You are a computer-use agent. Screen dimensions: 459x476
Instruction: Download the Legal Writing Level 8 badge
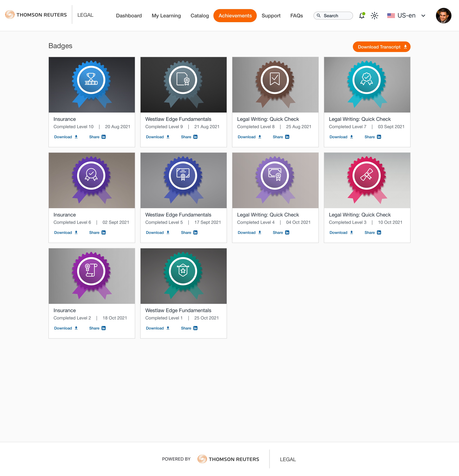249,137
